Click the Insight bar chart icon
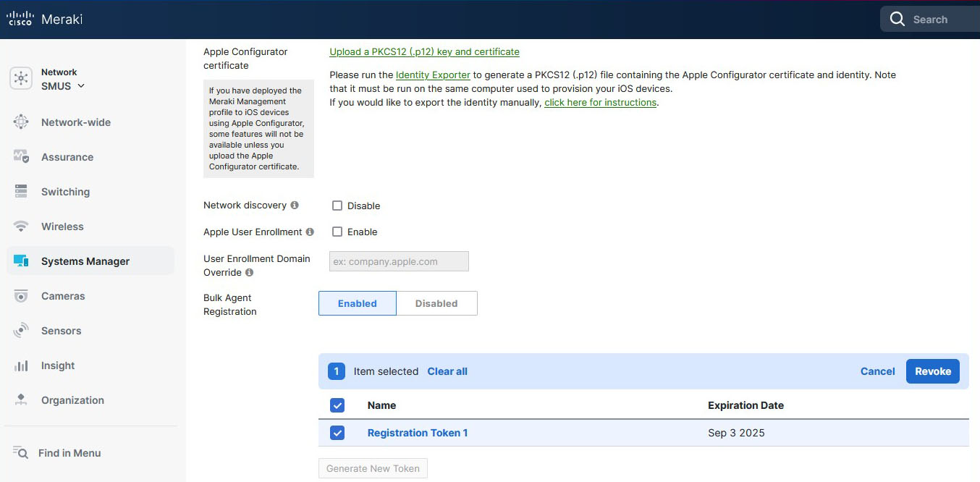 coord(21,365)
